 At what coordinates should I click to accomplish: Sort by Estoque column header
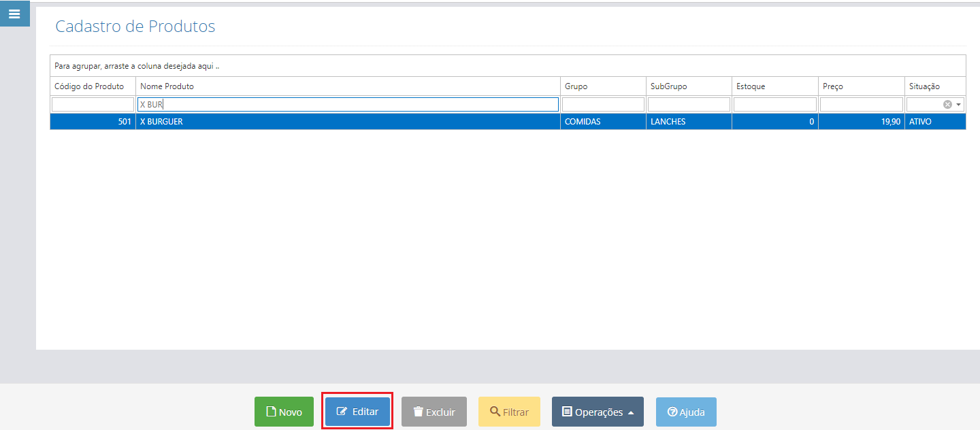(x=774, y=86)
